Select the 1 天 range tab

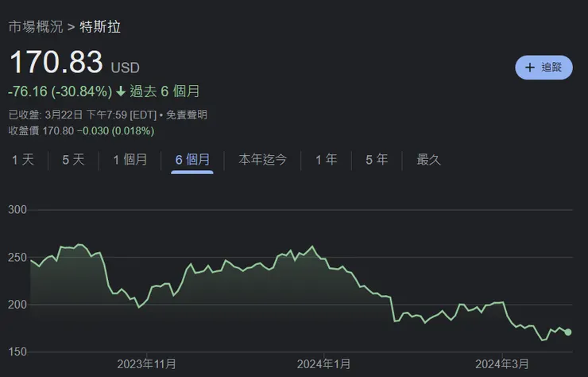[x=23, y=160]
